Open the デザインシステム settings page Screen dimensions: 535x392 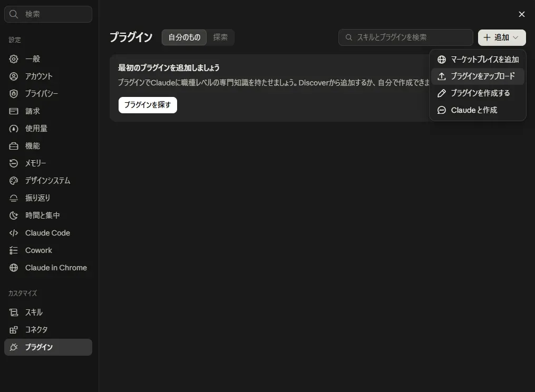tap(48, 181)
